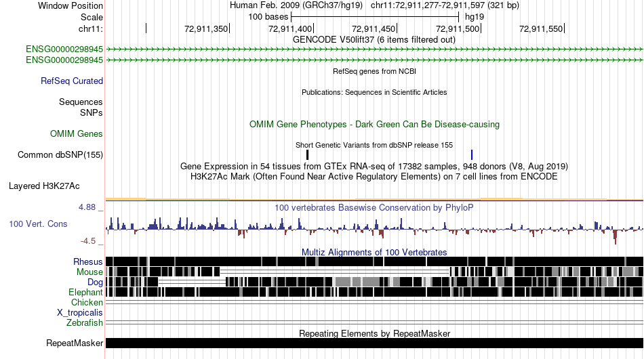Viewport: 644px width, 359px height.
Task: Click the 72,911,500 ruler position
Action: [457, 28]
